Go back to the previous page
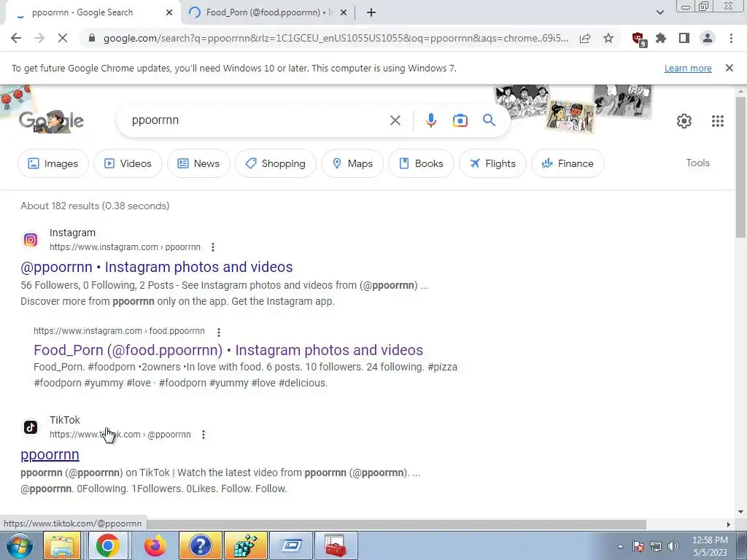 [16, 38]
